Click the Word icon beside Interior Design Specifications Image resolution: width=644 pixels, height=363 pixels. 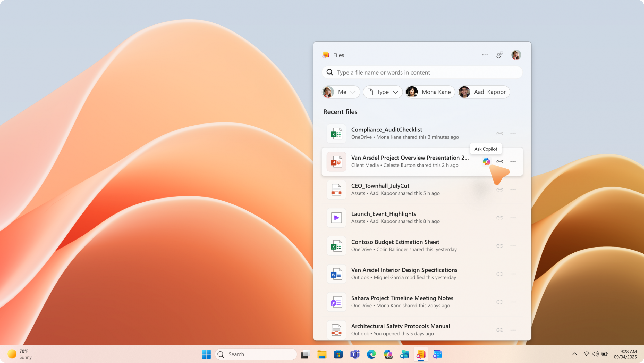336,274
